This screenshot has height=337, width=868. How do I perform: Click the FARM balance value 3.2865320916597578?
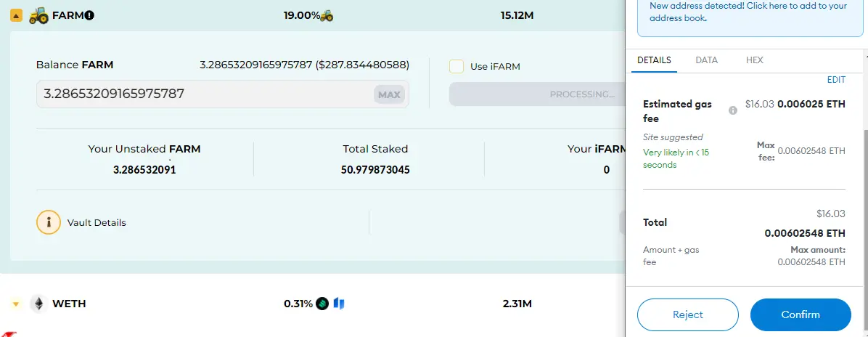point(256,65)
